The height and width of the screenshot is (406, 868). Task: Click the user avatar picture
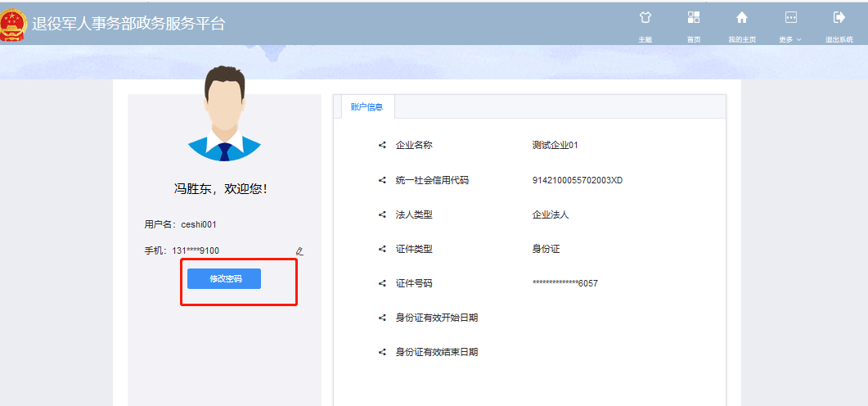click(x=224, y=114)
